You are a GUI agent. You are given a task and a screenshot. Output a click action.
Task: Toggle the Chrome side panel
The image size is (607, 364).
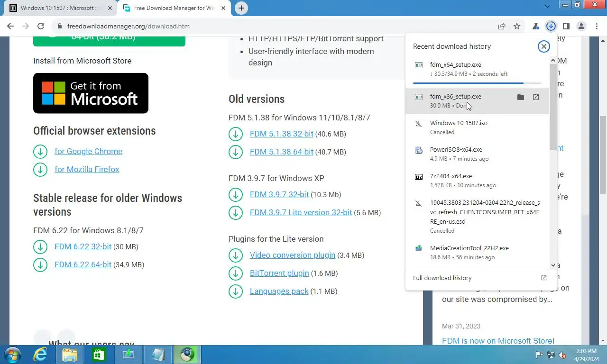point(566,26)
